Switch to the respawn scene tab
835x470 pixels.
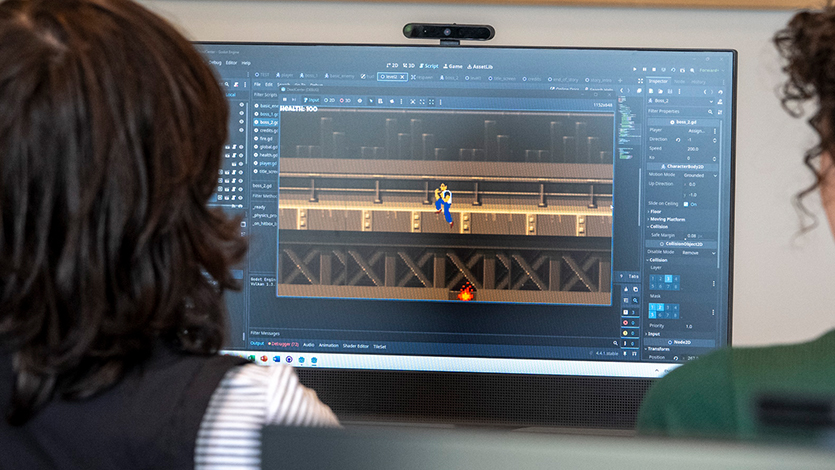422,77
